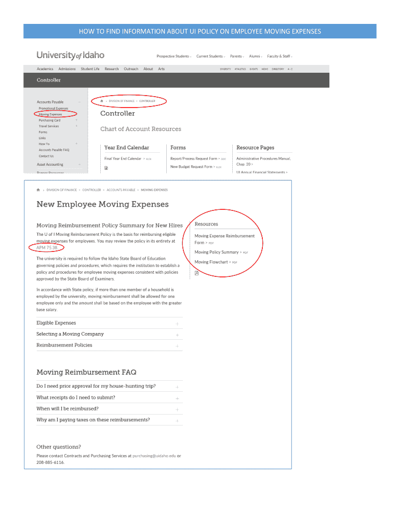
Task: Expand 'What receipts do I need to submit?'
Action: (177, 398)
